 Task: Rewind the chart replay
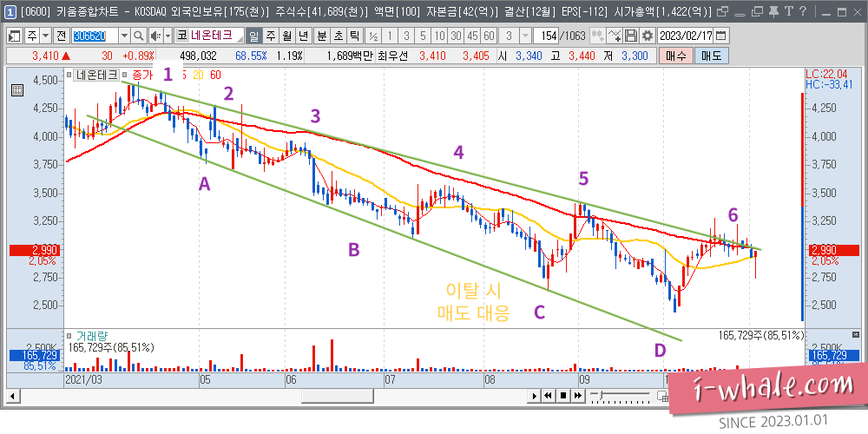pyautogui.click(x=548, y=395)
